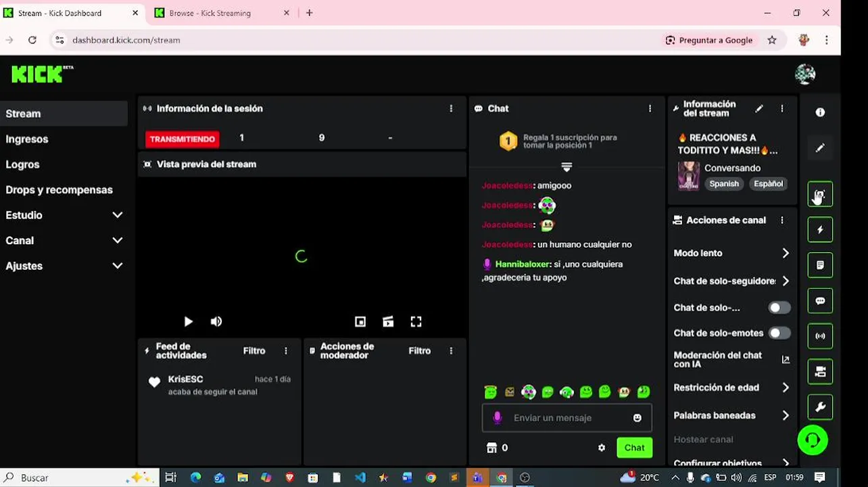Open Moderación del chat con IA link
The height and width of the screenshot is (487, 868).
[x=731, y=360]
